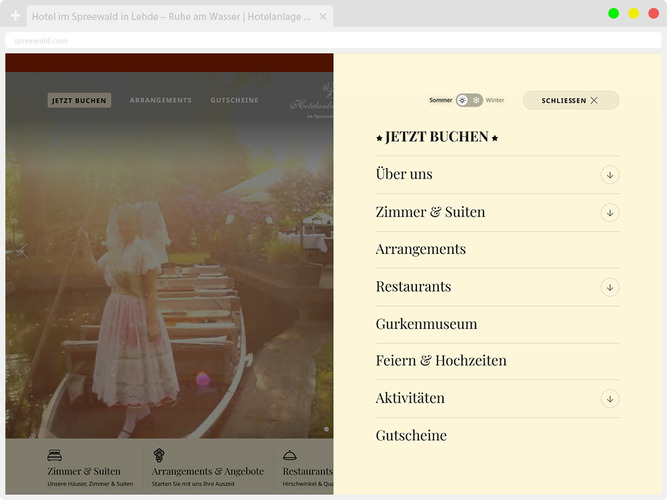The width and height of the screenshot is (667, 500).
Task: Expand the Restaurants submenu arrow
Action: pyautogui.click(x=609, y=287)
